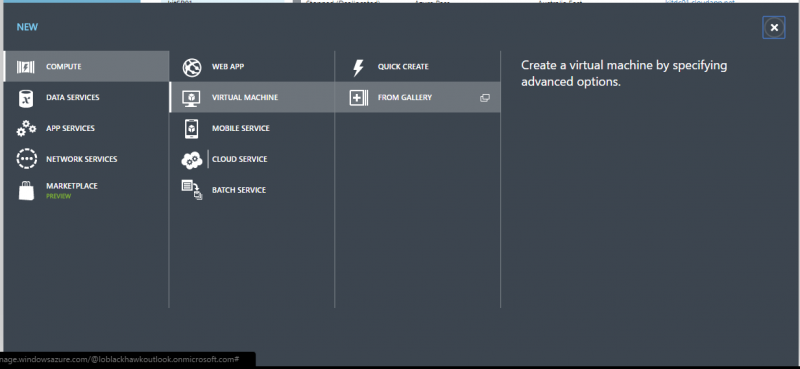Screen dimensions: 800x369
Task: Choose the CLOUD SERVICE option
Action: (x=252, y=159)
